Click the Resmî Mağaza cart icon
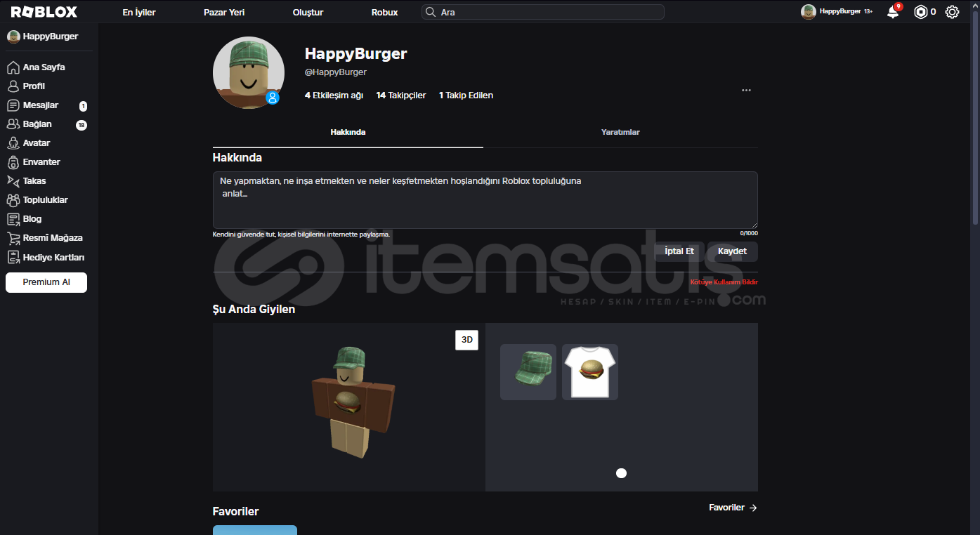Viewport: 980px width, 535px height. click(x=13, y=238)
